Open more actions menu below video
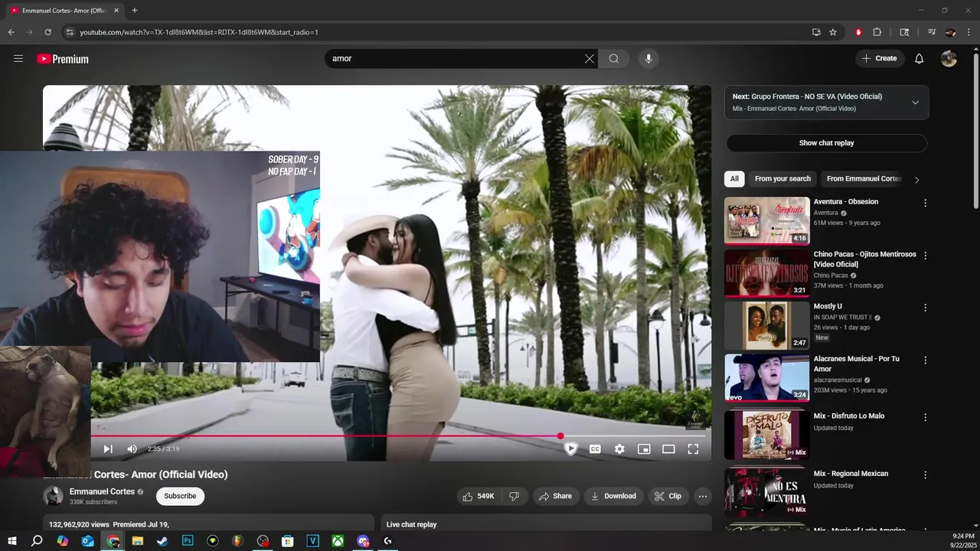 (x=703, y=496)
